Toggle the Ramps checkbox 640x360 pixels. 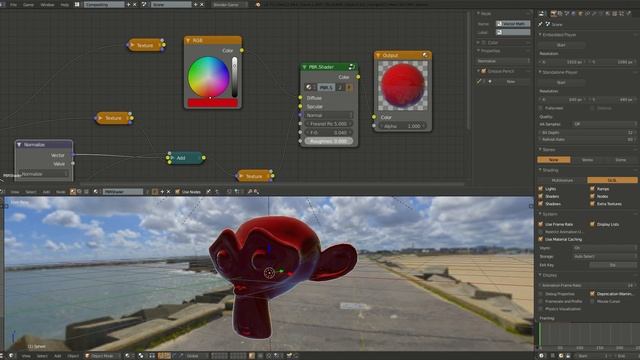pos(592,189)
